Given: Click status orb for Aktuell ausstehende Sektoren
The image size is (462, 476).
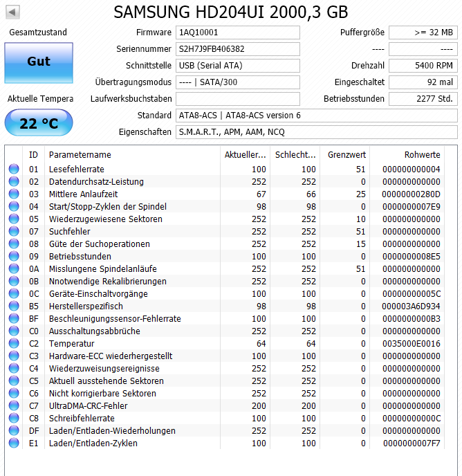Looking at the screenshot, I should click(14, 381).
